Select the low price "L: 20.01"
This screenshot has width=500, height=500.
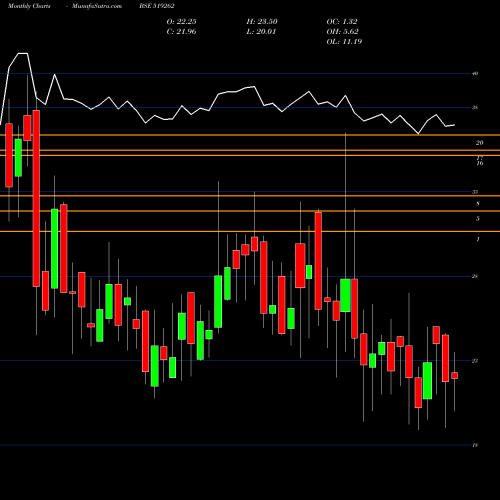pos(261,32)
